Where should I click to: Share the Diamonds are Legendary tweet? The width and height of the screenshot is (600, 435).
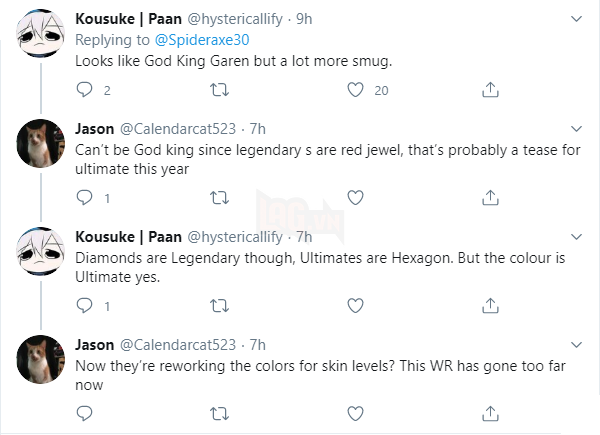tap(490, 305)
